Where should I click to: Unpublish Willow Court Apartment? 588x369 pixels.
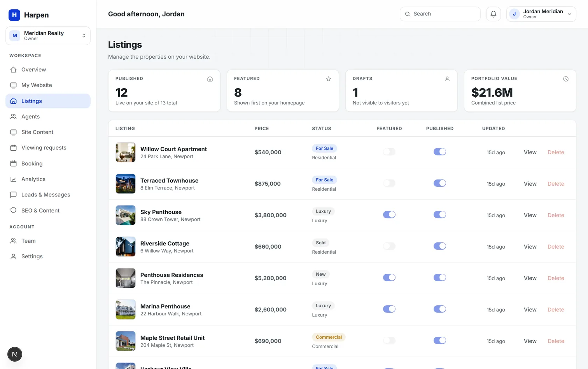pos(440,152)
